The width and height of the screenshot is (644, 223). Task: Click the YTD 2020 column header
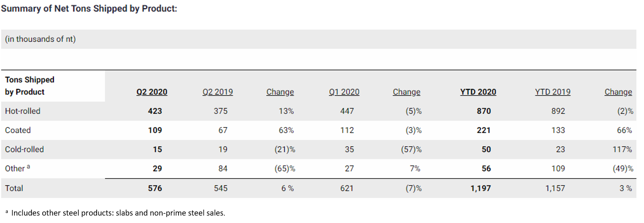point(478,92)
